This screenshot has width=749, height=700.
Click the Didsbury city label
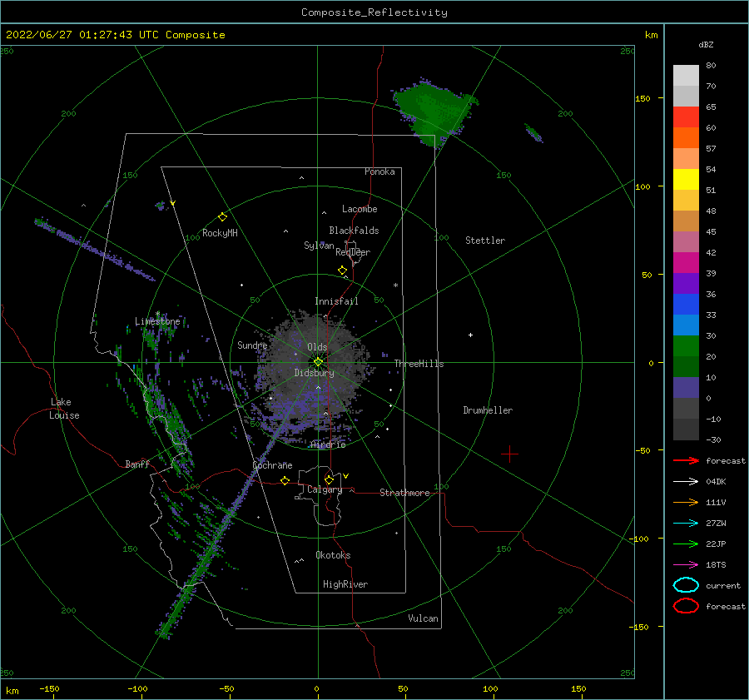tap(315, 373)
